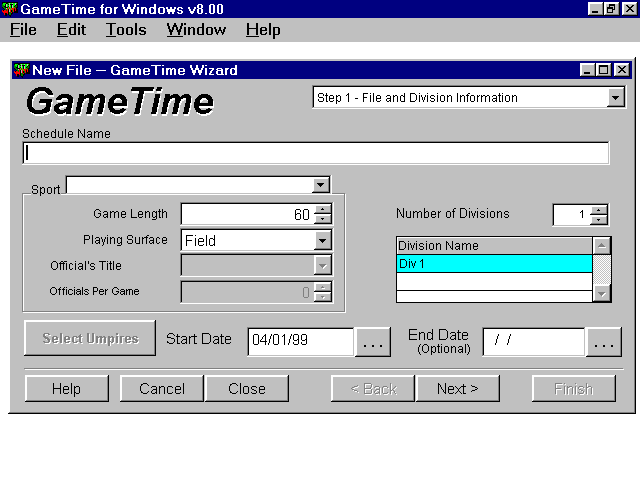640x480 pixels.
Task: Expand the Step 1 wizard step dropdown
Action: pyautogui.click(x=616, y=98)
